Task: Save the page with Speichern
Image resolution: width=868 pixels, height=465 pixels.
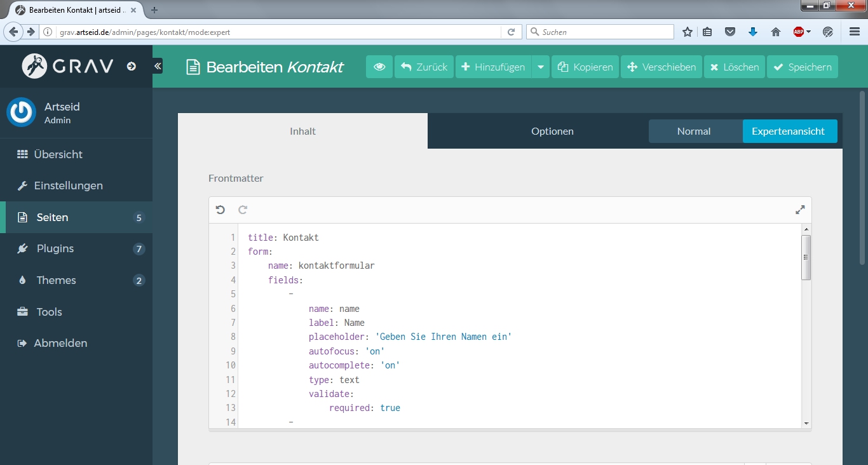Action: coord(803,67)
